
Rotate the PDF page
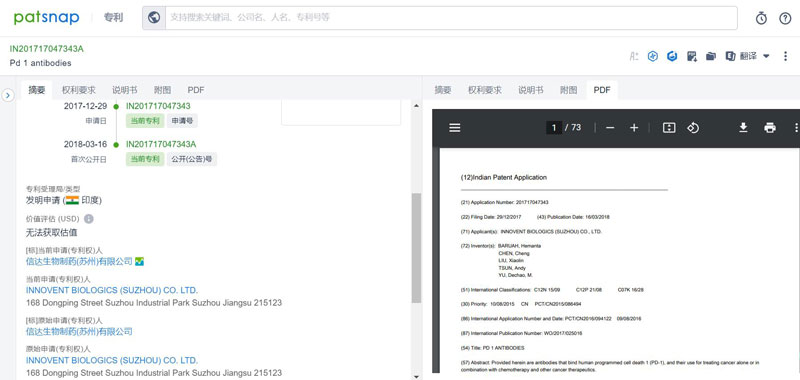pyautogui.click(x=693, y=128)
